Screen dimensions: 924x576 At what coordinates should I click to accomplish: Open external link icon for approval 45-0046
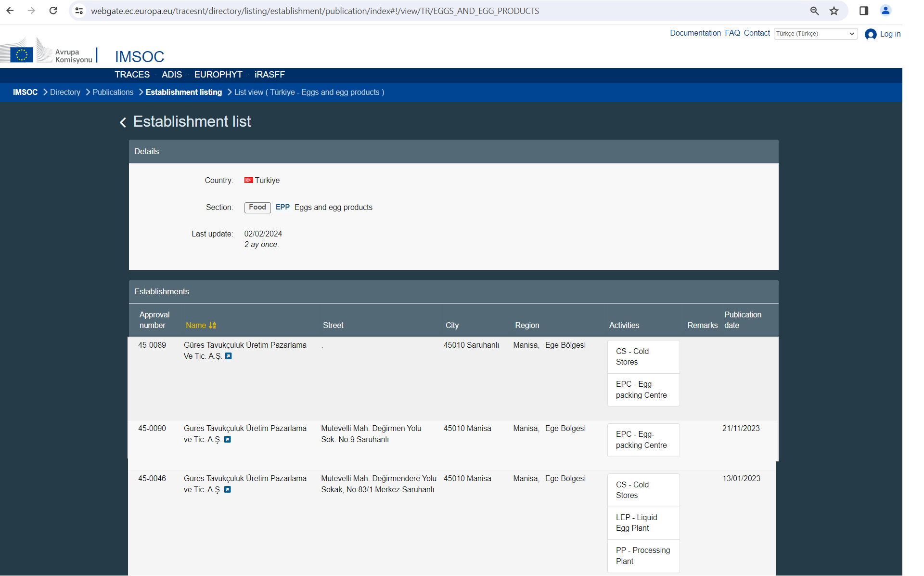[x=228, y=490]
